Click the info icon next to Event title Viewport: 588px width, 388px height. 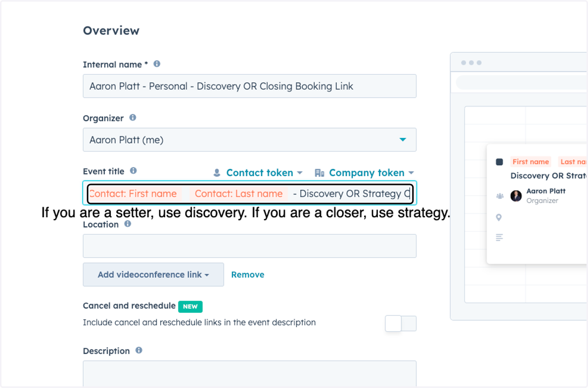click(133, 171)
